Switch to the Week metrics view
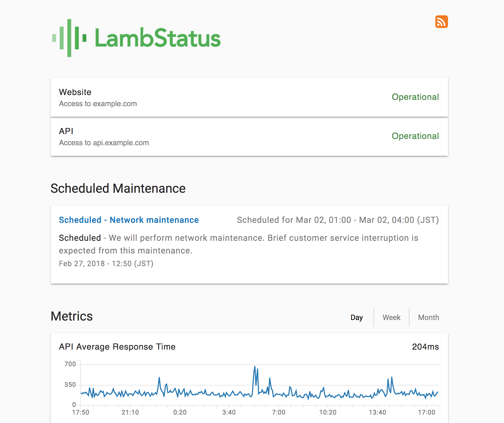Screen dimensions: 504x423 391,317
